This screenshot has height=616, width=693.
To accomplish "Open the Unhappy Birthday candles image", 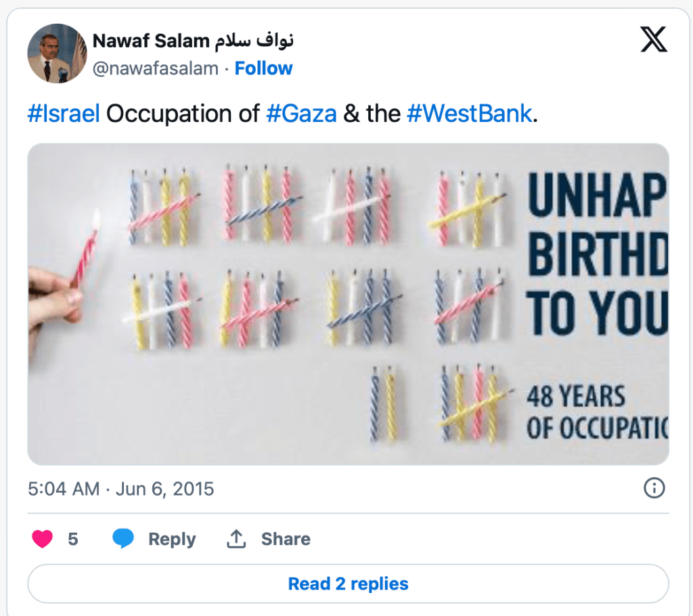I will pyautogui.click(x=348, y=303).
